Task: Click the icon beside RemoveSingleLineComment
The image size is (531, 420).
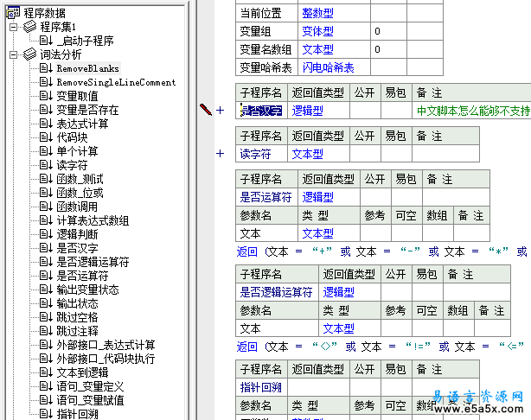Action: point(46,82)
